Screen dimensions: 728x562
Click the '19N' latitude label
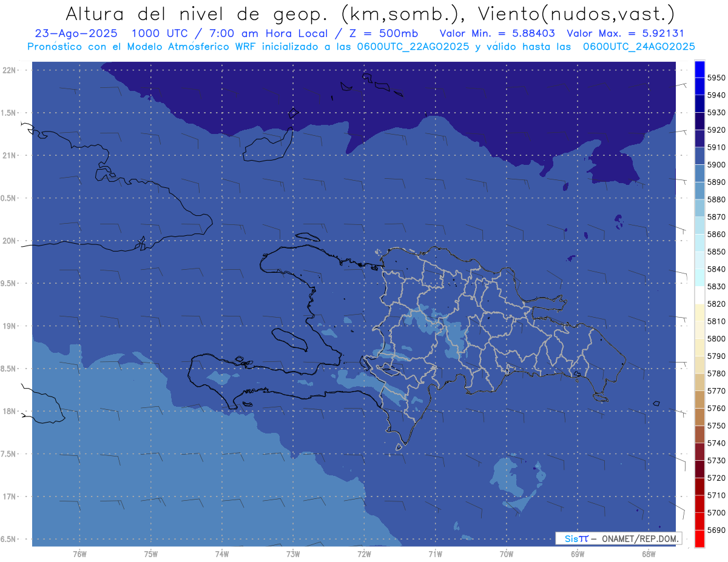9,326
